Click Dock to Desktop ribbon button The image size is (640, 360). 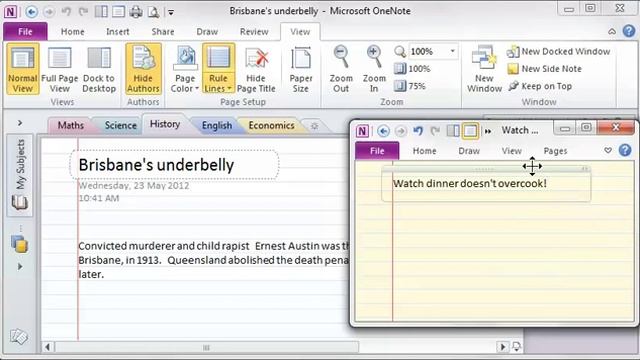99,69
